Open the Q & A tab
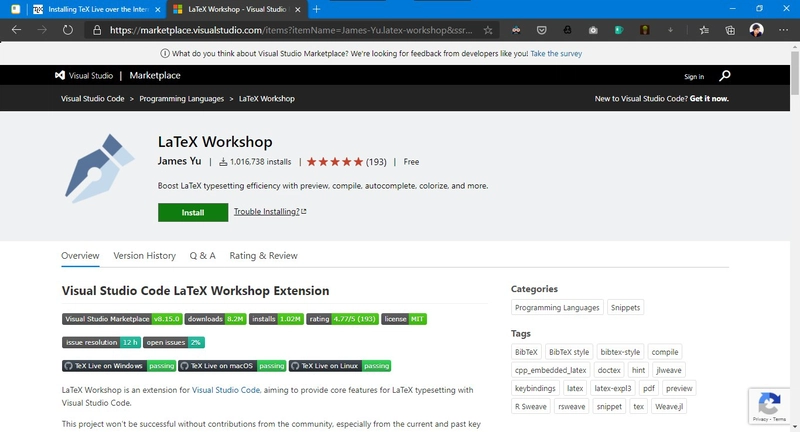Viewport: 800px width, 432px height. 203,256
